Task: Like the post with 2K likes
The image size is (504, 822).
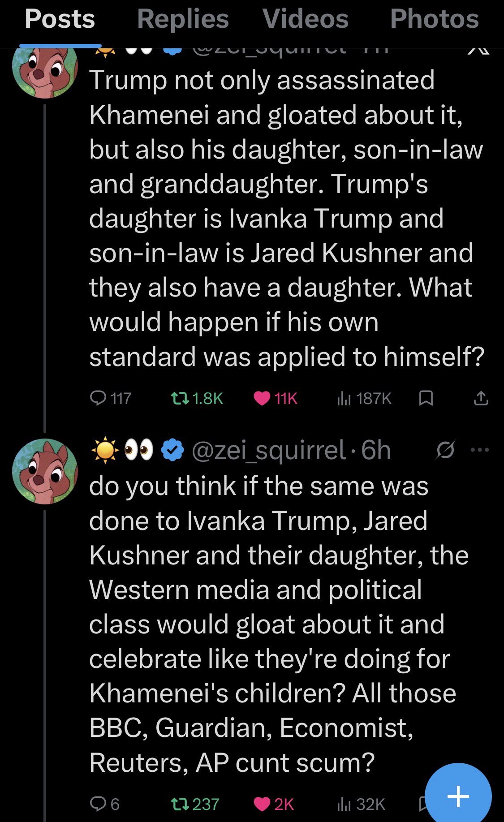Action: coord(262,804)
